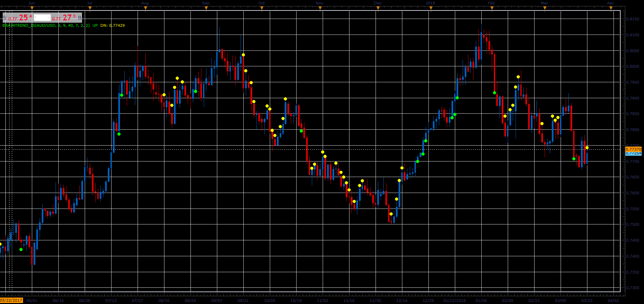Click the Apr month marker triangle
Screen dimensions: 644x304
click(x=611, y=9)
